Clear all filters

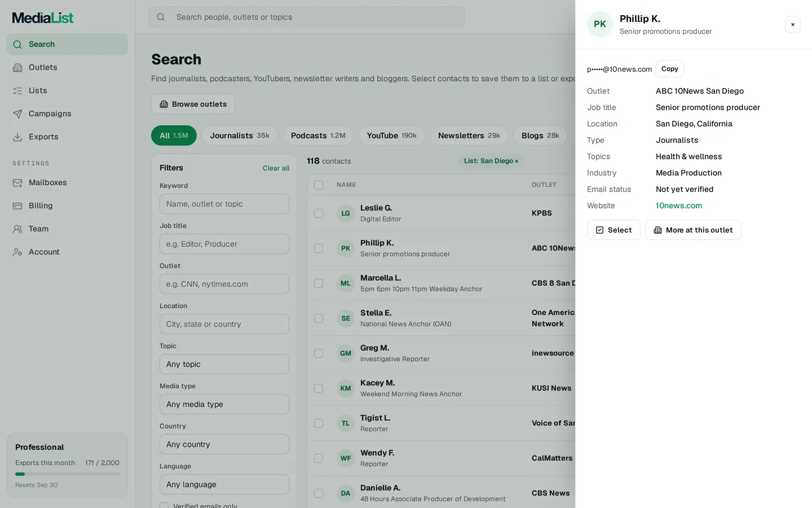(x=276, y=168)
